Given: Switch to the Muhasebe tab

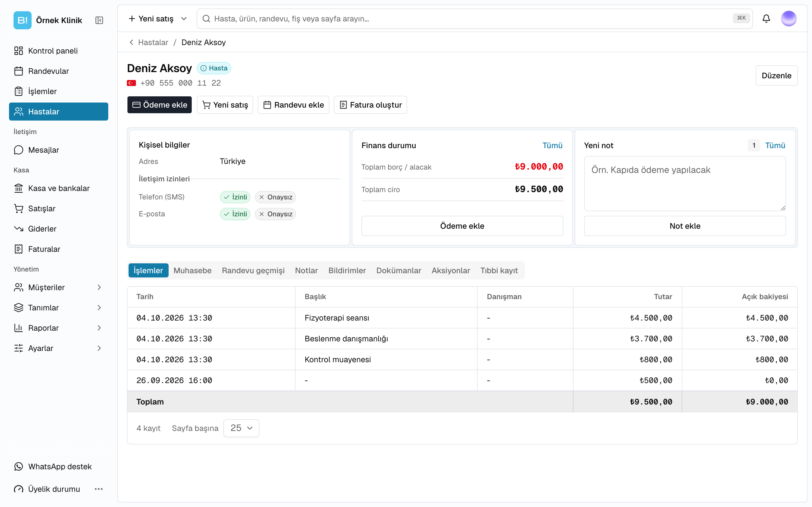Looking at the screenshot, I should click(x=193, y=270).
